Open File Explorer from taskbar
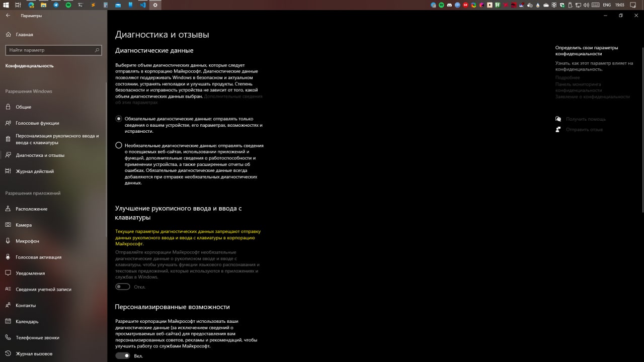 pos(43,5)
